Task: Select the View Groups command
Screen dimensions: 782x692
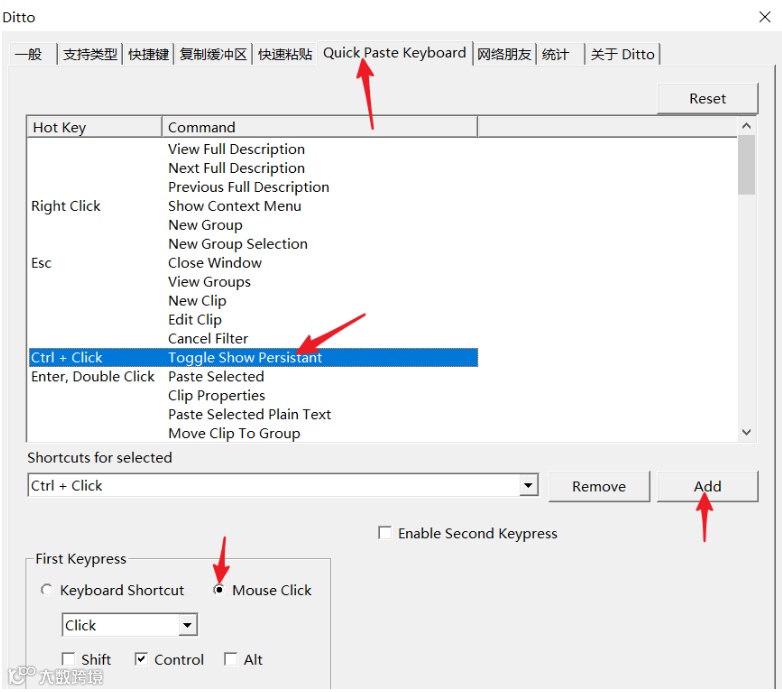Action: tap(253, 282)
